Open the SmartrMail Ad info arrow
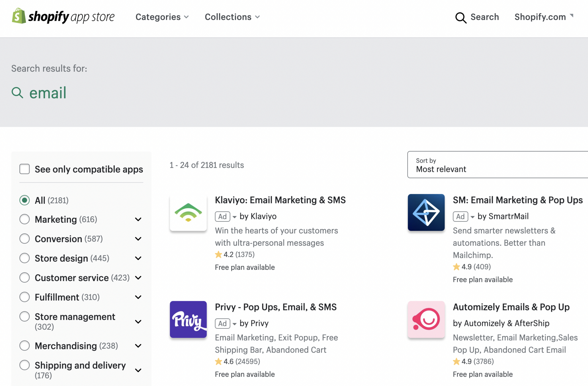 473,217
